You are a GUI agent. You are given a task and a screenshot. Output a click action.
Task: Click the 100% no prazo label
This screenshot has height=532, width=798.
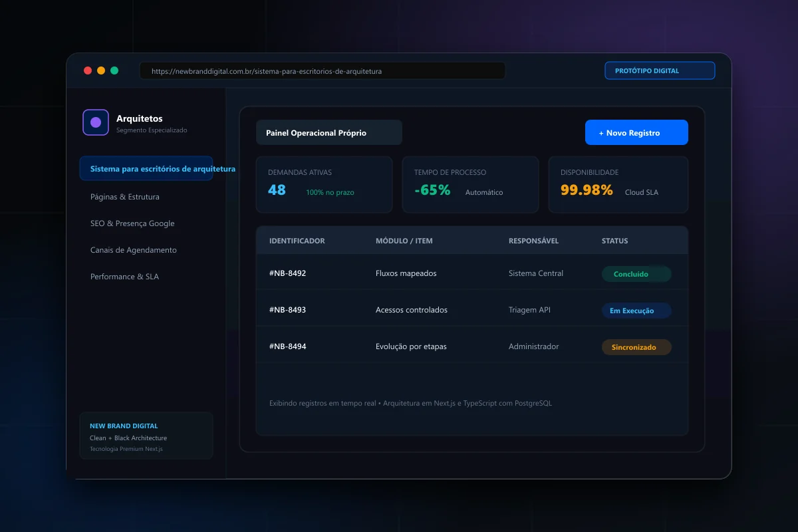(330, 193)
